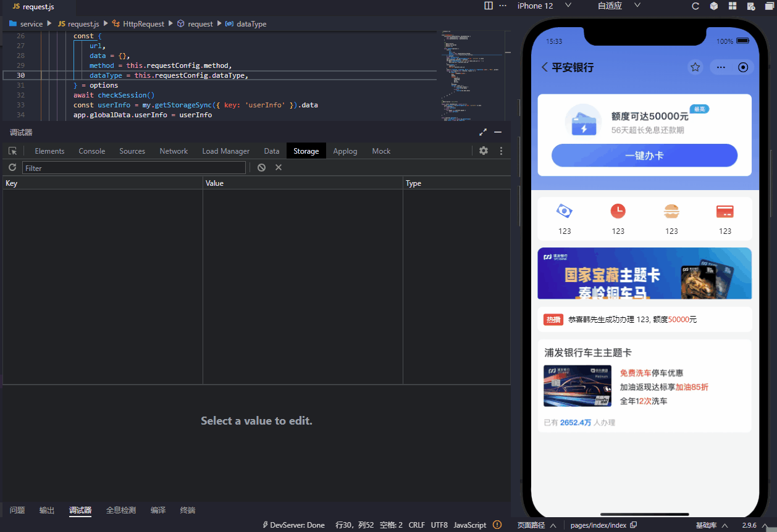This screenshot has height=532, width=777.
Task: Click the warning icon in the status bar
Action: click(x=498, y=525)
